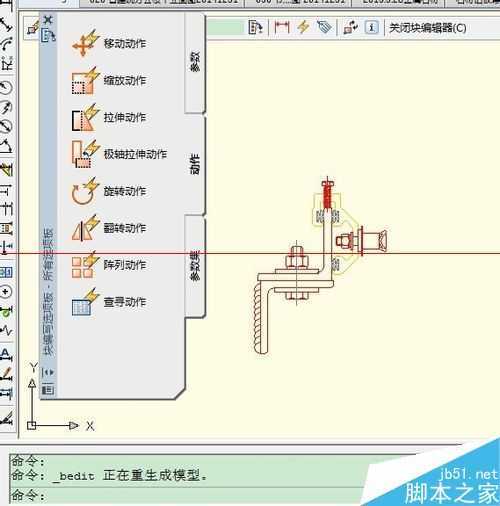Toggle auto-hide on the palette title bar

pyautogui.click(x=48, y=372)
